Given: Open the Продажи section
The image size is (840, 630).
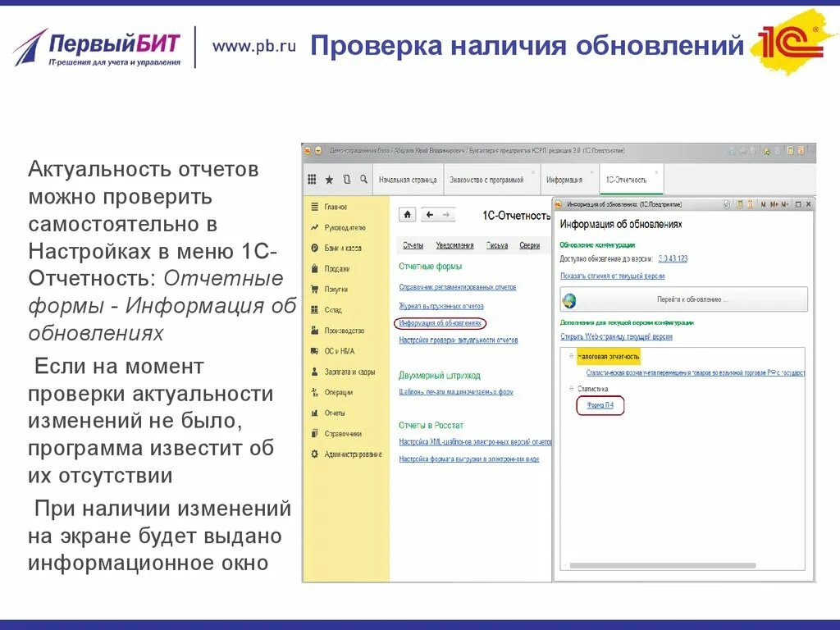Looking at the screenshot, I should 337,269.
